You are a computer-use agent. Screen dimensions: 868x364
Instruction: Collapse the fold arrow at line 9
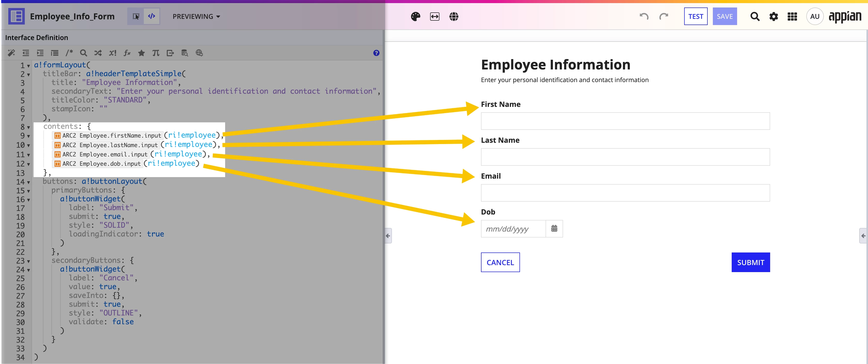click(29, 136)
